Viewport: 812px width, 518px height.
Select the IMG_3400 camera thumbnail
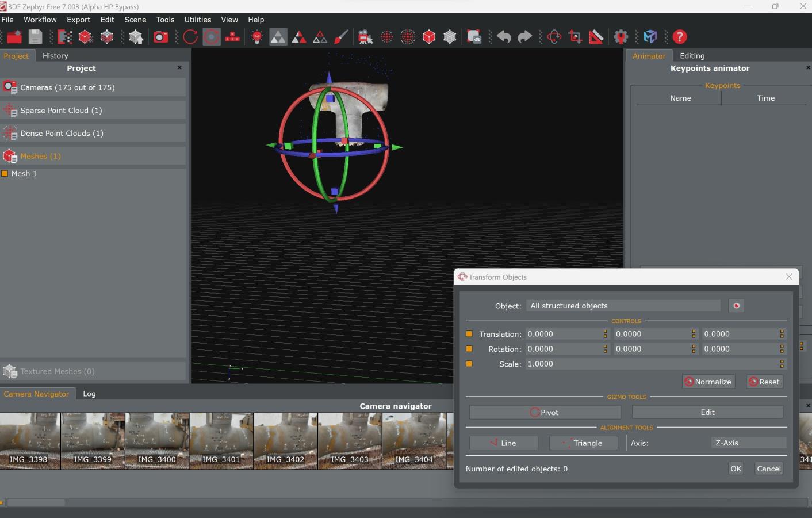[157, 441]
